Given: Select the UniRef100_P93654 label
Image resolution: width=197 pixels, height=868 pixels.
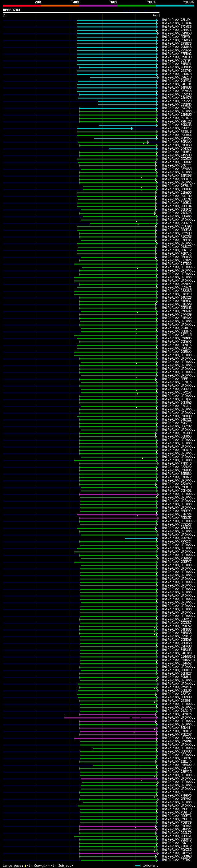Looking at the screenshot, I should tap(176, 50).
